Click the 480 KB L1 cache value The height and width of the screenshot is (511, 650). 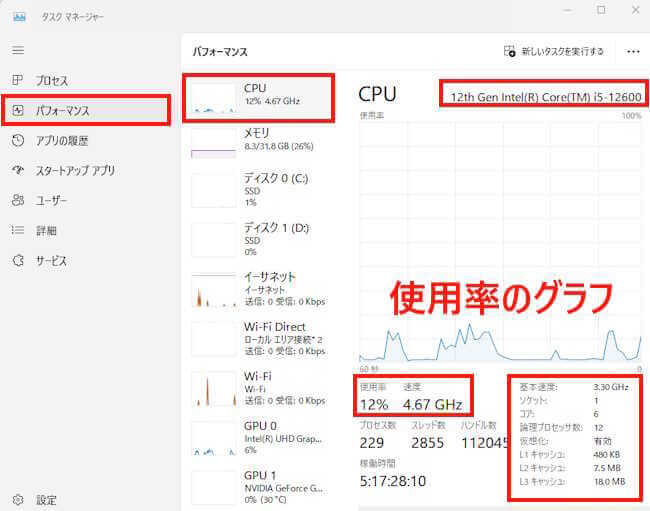tap(606, 455)
